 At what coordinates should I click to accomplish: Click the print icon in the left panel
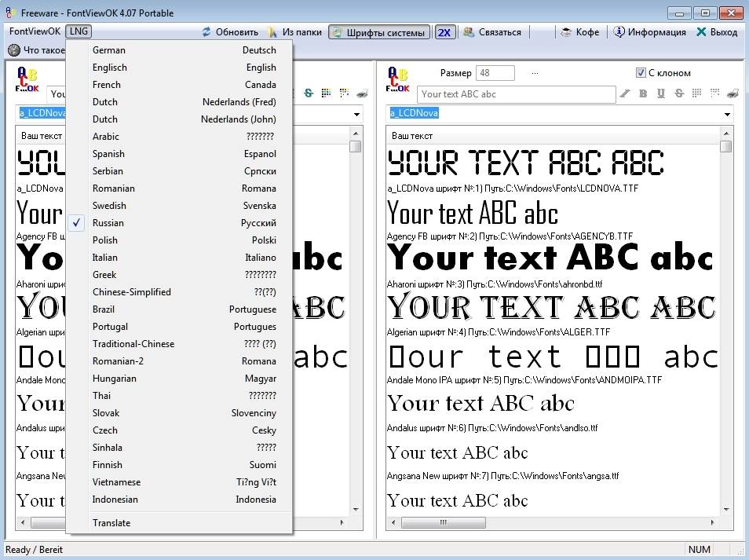362,93
